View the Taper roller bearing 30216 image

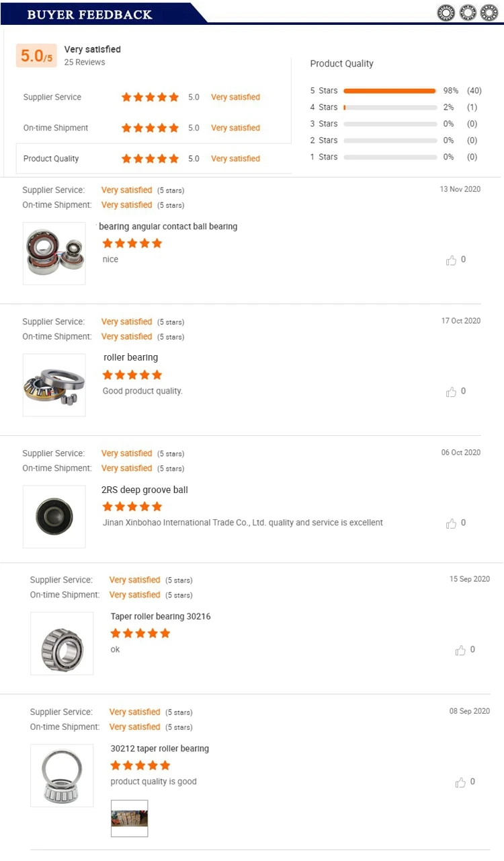62,644
